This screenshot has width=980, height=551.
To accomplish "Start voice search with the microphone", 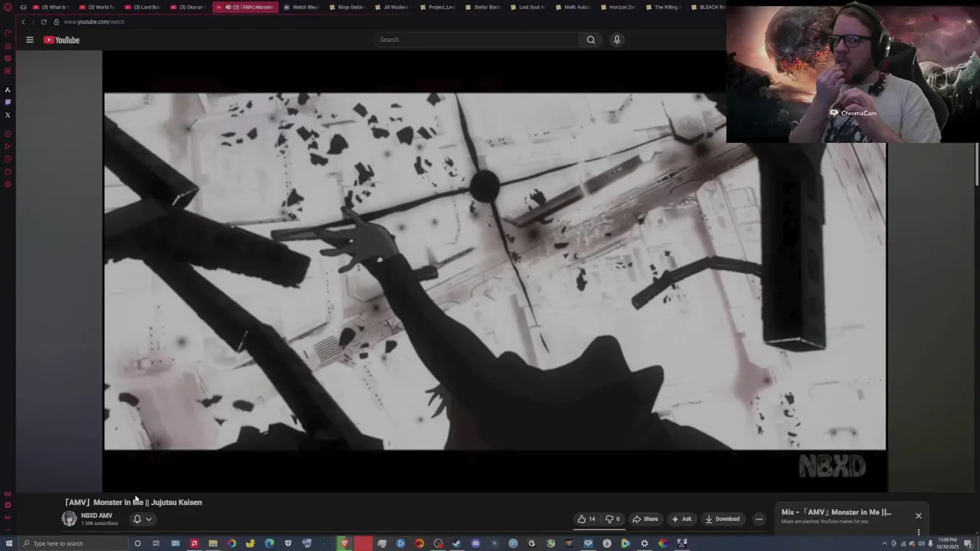I will click(x=617, y=40).
